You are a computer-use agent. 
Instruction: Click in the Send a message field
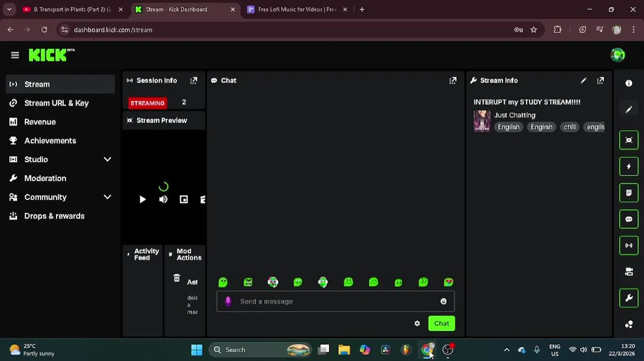336,301
